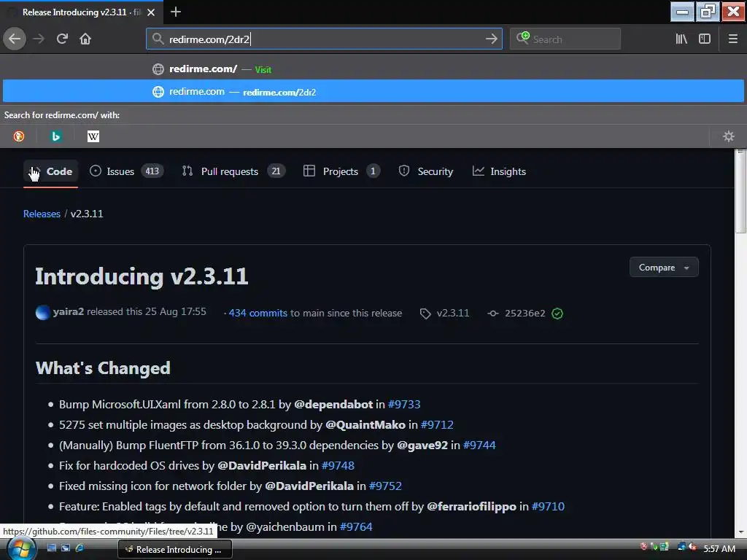Open the @dependabot user link
This screenshot has height=560, width=747.
333,404
